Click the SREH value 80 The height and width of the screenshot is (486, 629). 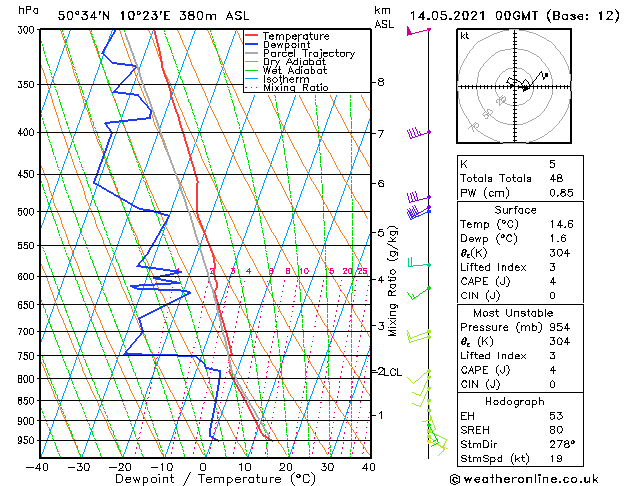pos(556,430)
